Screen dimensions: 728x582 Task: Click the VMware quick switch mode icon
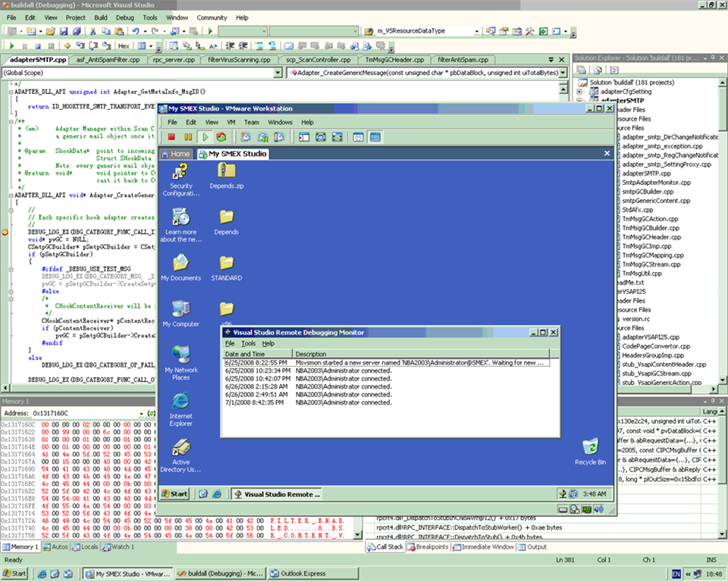point(337,137)
